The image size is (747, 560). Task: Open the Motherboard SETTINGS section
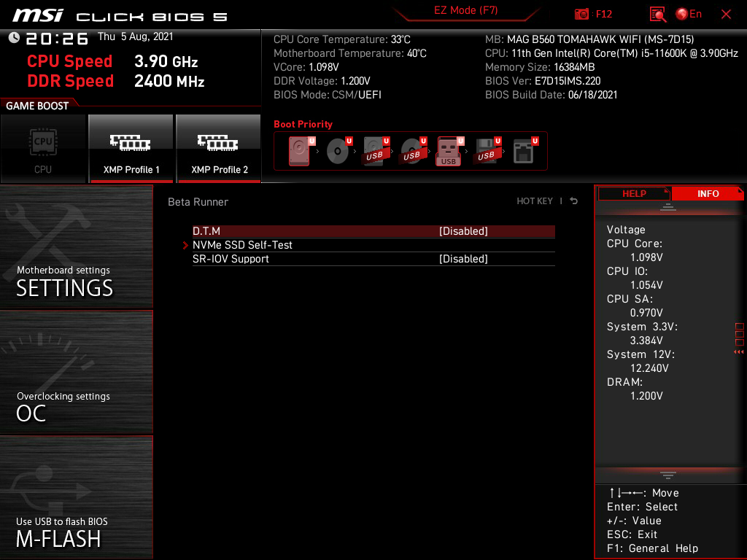76,246
